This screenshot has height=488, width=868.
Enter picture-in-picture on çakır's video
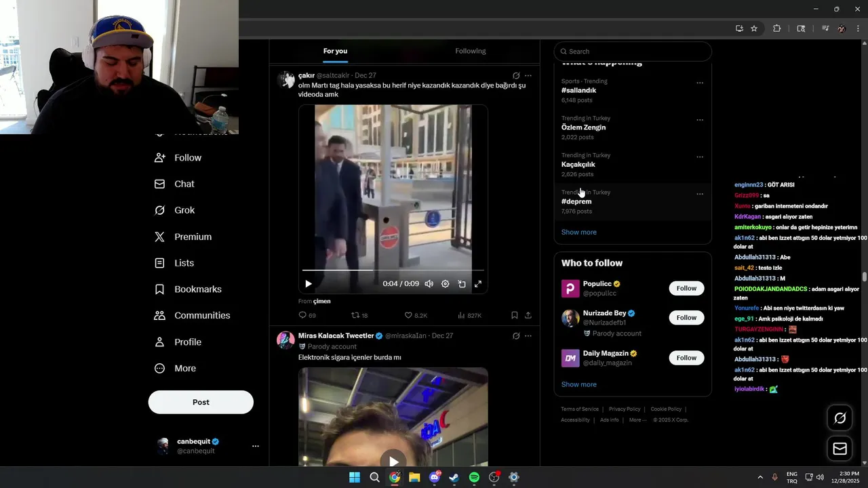(462, 284)
